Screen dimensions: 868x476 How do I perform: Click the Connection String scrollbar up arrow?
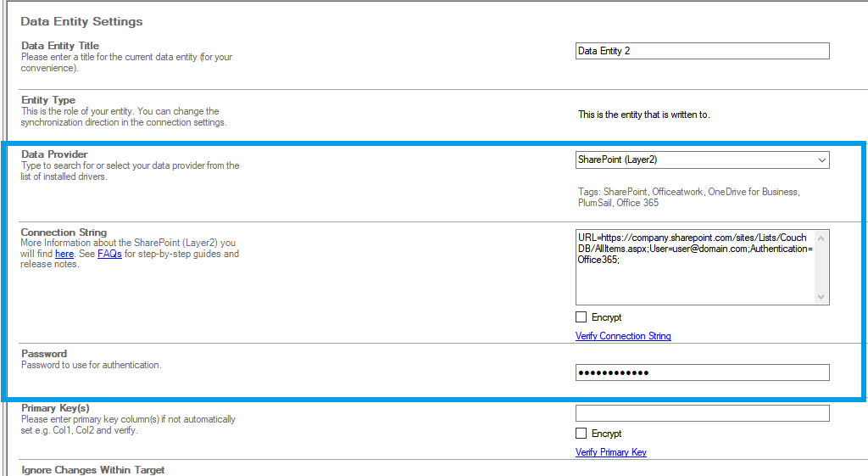[821, 237]
